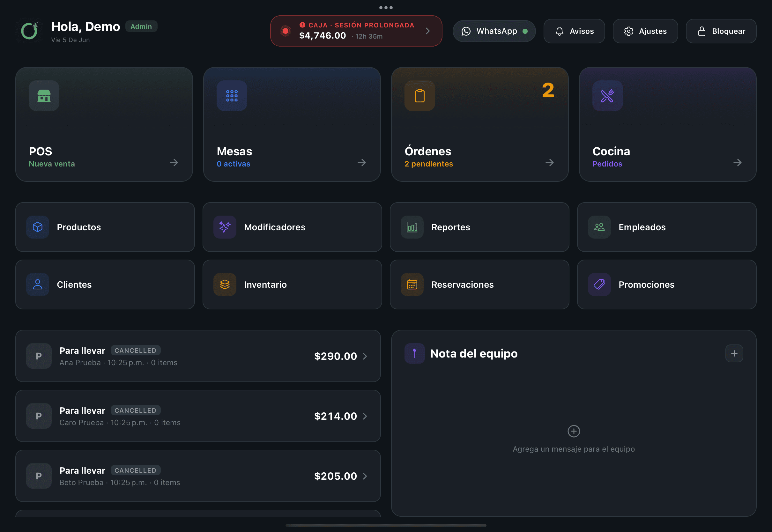
Task: Open the three-dot menu at top center
Action: click(386, 7)
